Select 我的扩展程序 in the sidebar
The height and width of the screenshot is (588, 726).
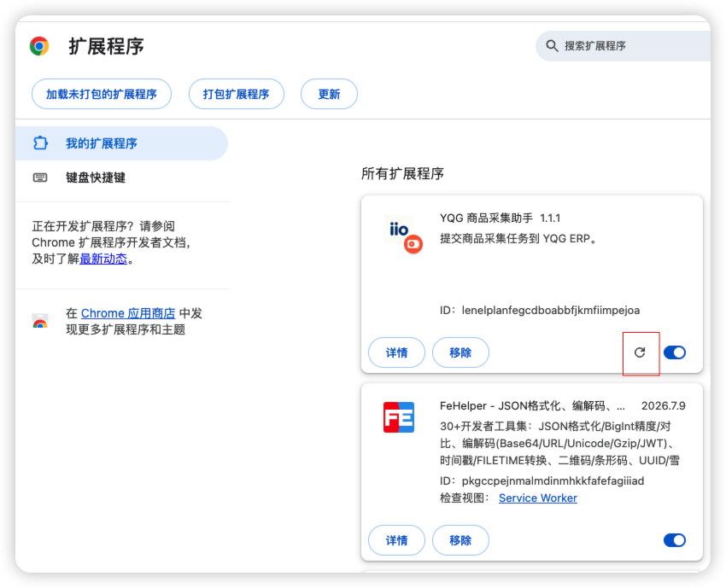click(121, 143)
